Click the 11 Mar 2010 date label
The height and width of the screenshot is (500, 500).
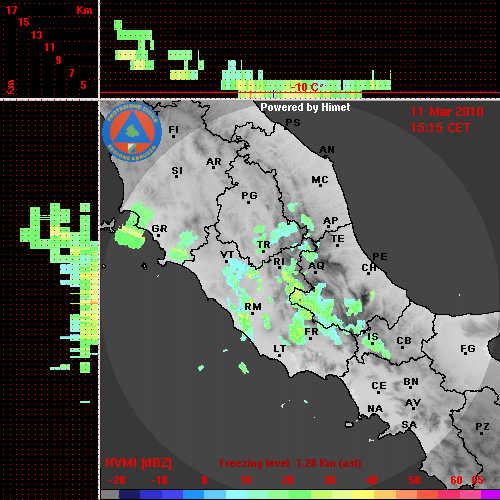447,112
